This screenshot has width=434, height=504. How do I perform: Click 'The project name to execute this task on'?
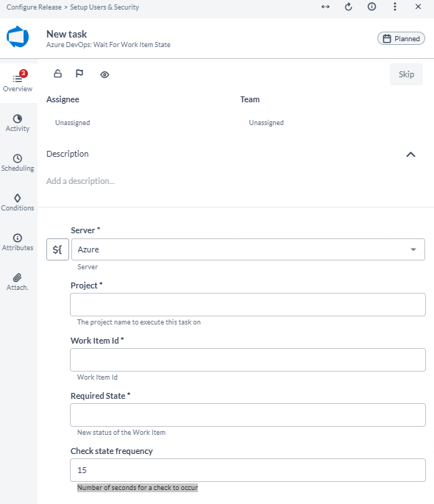point(139,322)
